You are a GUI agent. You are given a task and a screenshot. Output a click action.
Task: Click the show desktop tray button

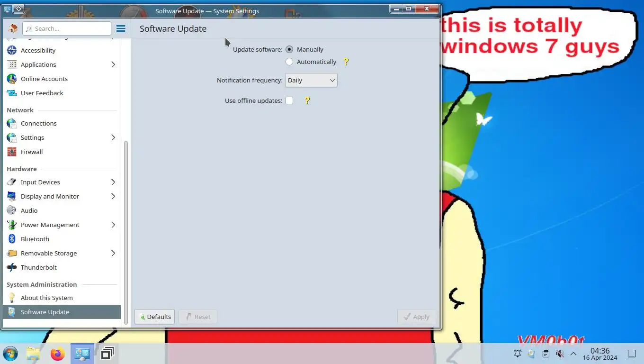click(632, 354)
